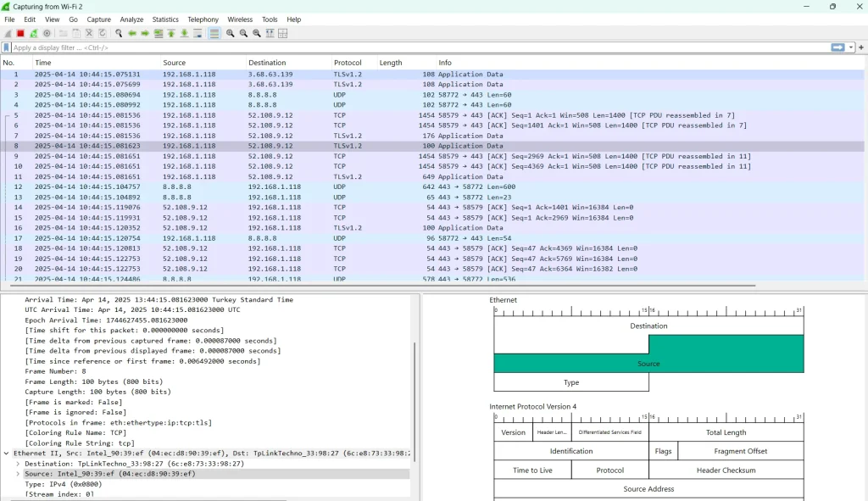The image size is (868, 501).
Task: Click the display filter bookmark icon
Action: coord(7,47)
